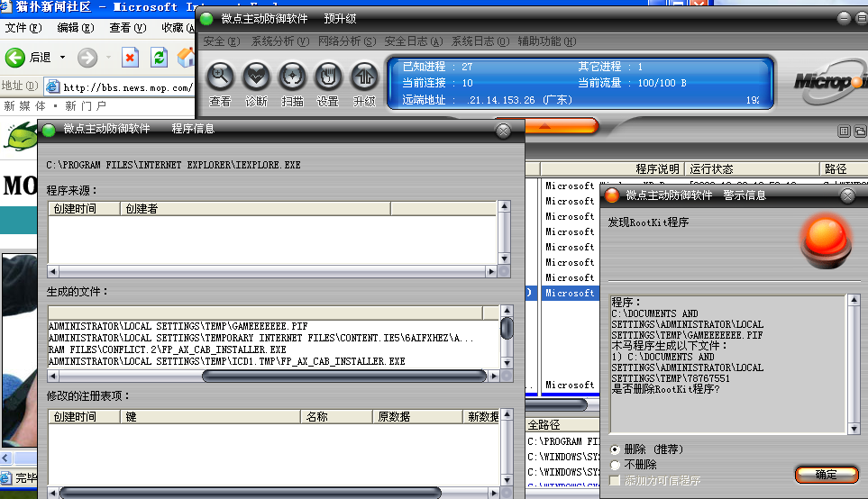Click the 后退 text of the Back button

click(40, 57)
